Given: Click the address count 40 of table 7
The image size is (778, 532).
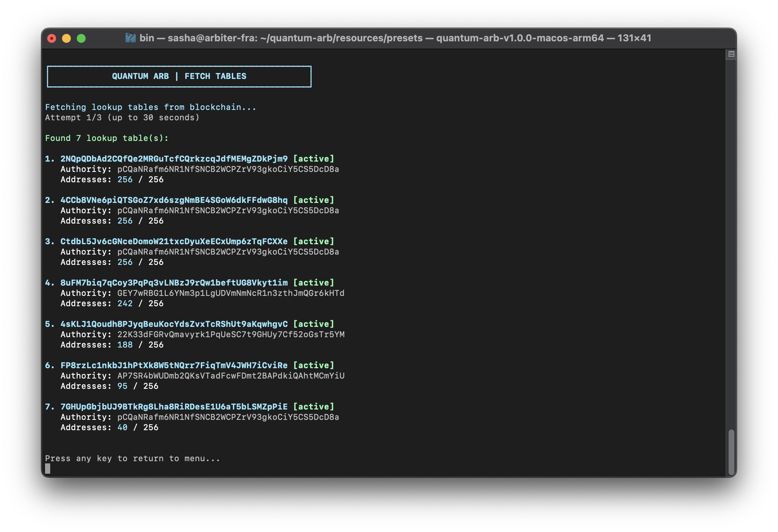Looking at the screenshot, I should tap(122, 428).
